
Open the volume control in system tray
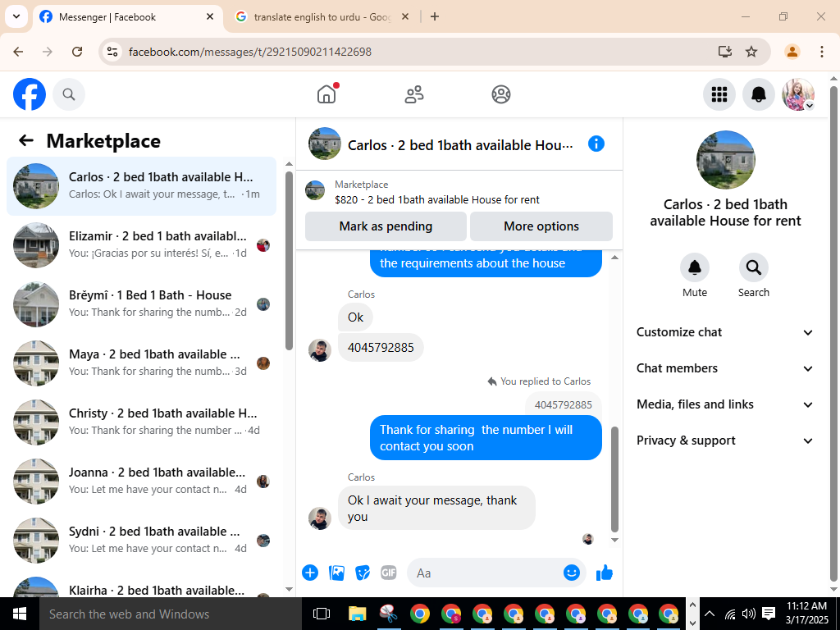(749, 614)
